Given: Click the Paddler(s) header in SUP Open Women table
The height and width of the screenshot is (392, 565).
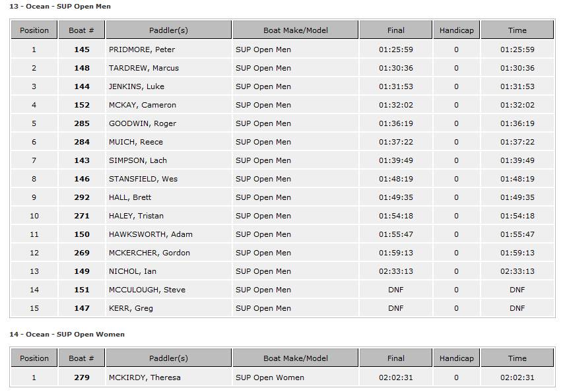Looking at the screenshot, I should pos(168,358).
